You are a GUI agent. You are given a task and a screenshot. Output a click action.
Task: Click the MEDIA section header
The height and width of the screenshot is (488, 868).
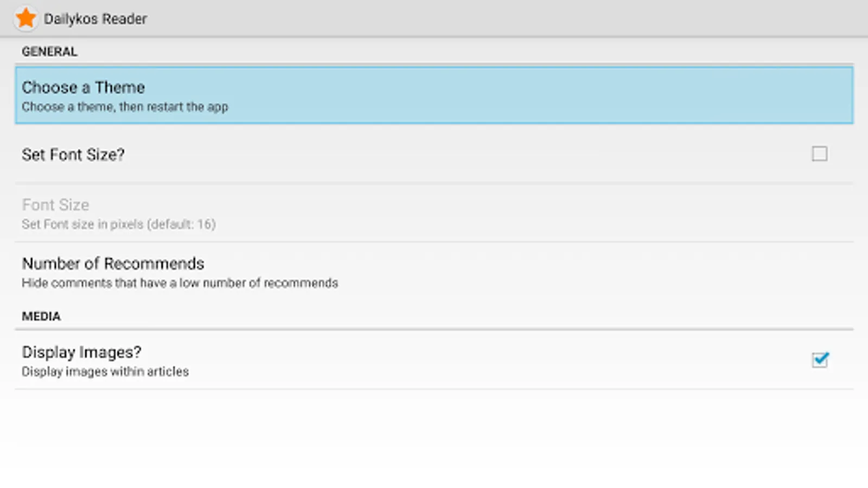pyautogui.click(x=41, y=316)
